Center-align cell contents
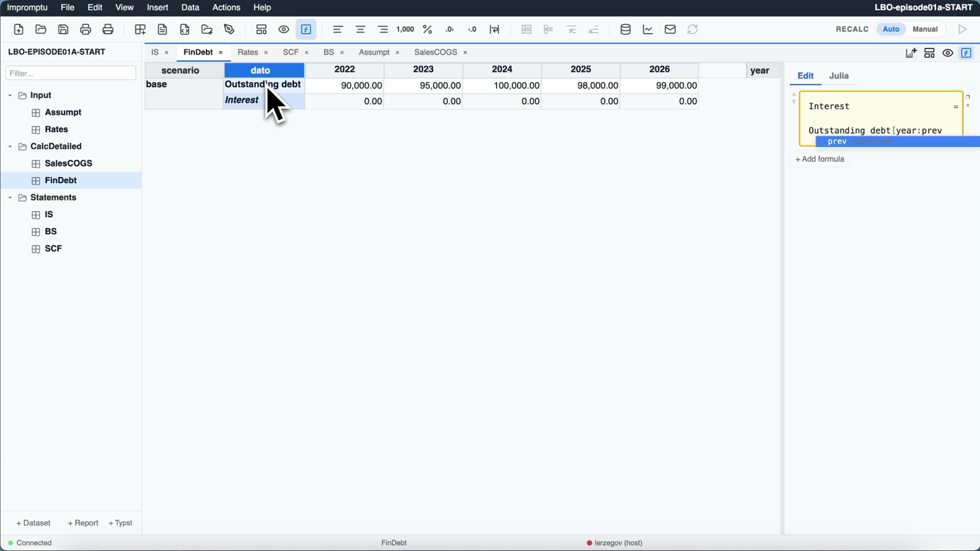This screenshot has height=551, width=980. [360, 29]
